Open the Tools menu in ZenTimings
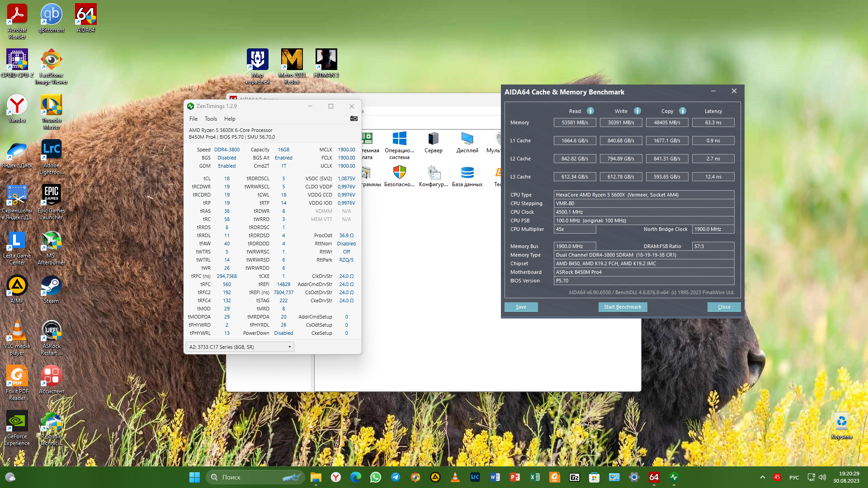 click(211, 119)
